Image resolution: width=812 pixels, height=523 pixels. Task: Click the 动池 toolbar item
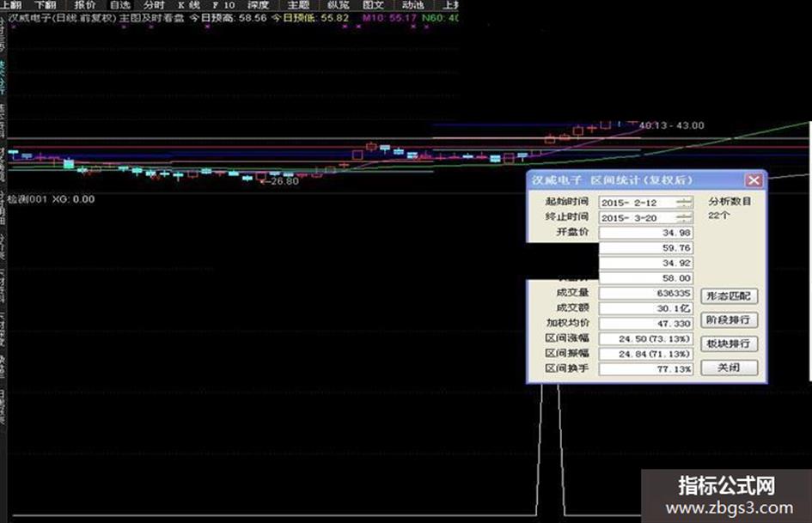click(x=412, y=4)
